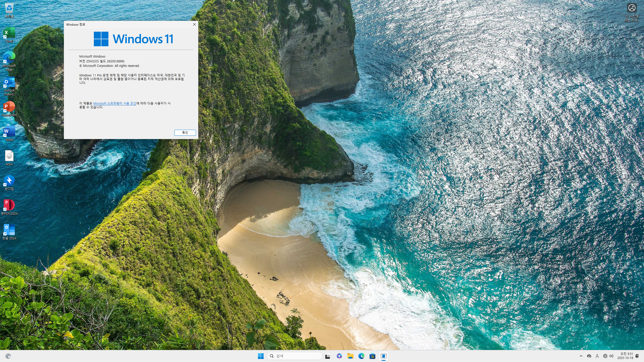Open File Explorer from the taskbar

tap(350, 356)
